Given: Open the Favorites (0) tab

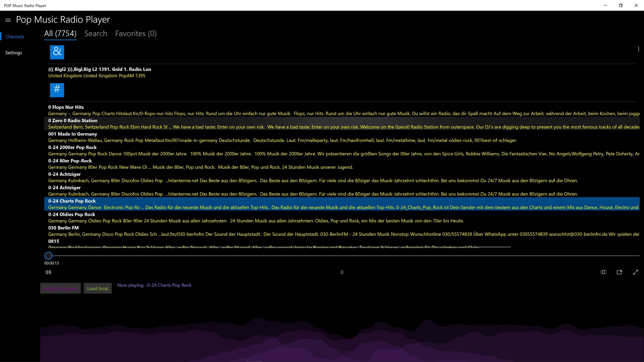Looking at the screenshot, I should pos(136,34).
